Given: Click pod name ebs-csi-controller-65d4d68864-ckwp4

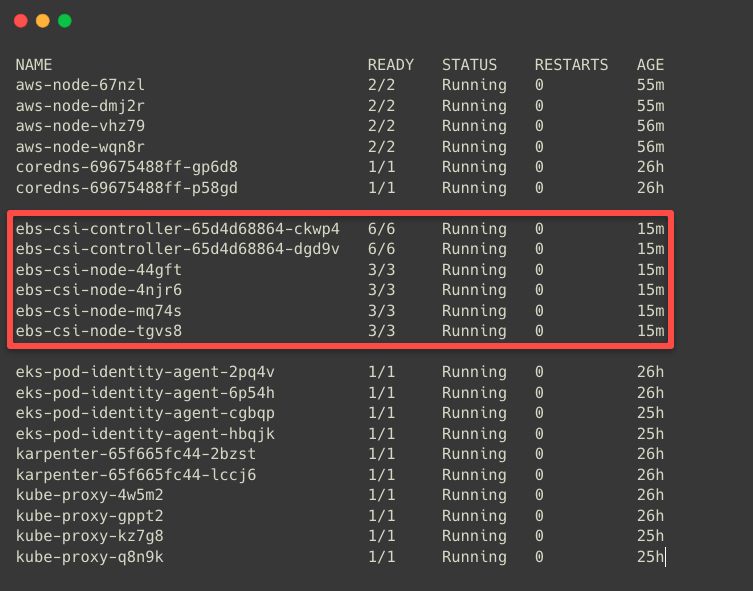Looking at the screenshot, I should click(x=178, y=229).
